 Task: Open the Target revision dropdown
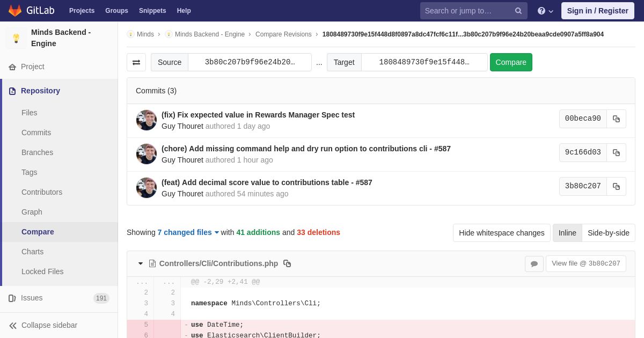click(x=424, y=62)
